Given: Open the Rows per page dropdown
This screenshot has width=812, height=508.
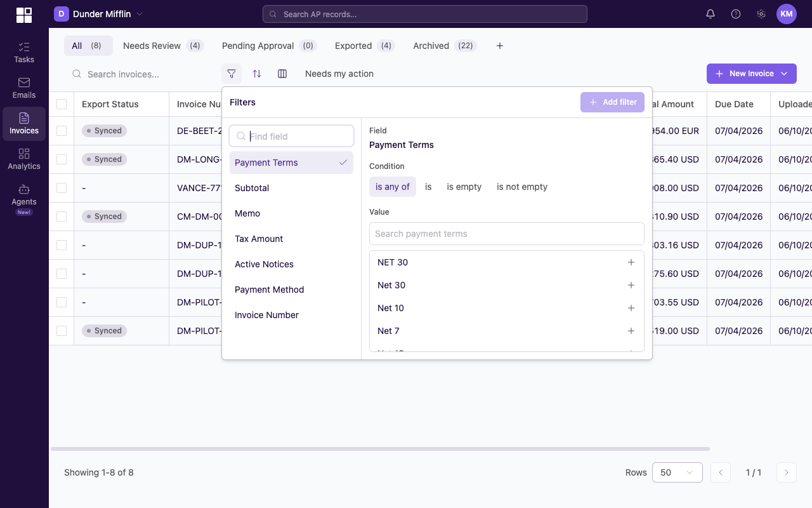Looking at the screenshot, I should point(677,472).
